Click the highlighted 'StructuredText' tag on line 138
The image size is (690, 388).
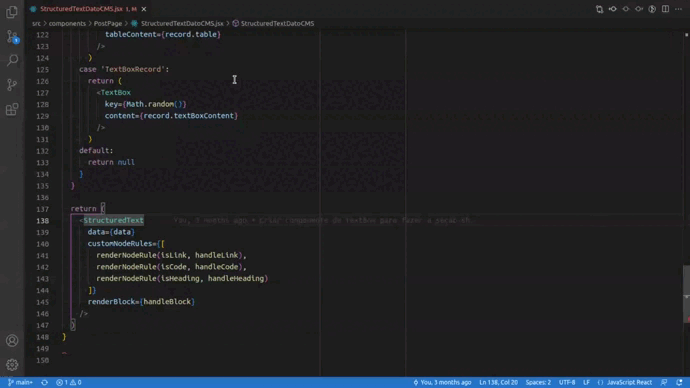[114, 220]
